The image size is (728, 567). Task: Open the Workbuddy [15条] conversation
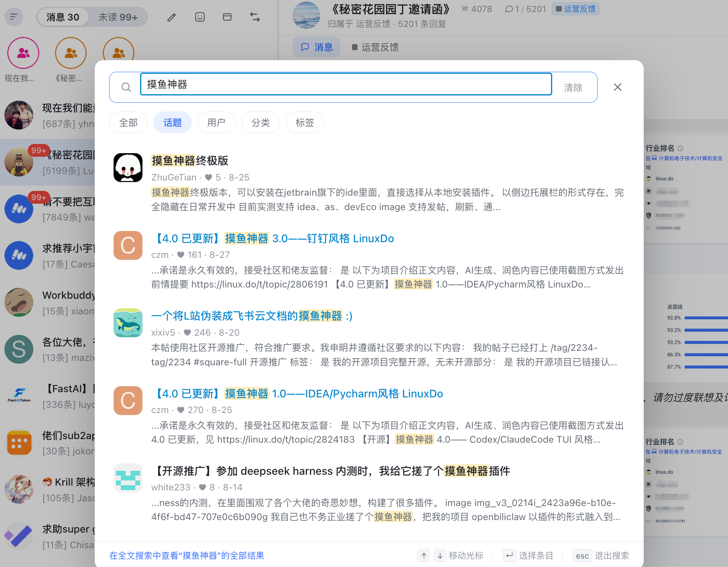tap(47, 303)
